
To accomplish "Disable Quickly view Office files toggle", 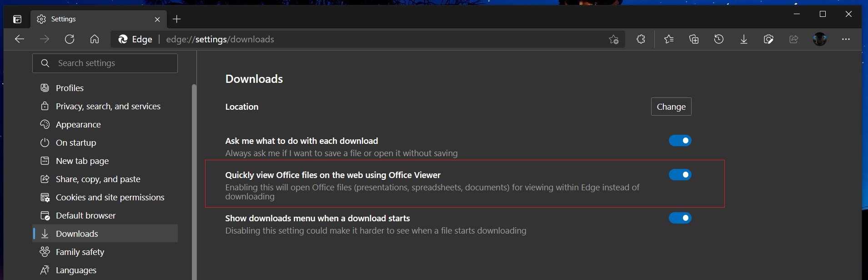I will click(x=680, y=175).
